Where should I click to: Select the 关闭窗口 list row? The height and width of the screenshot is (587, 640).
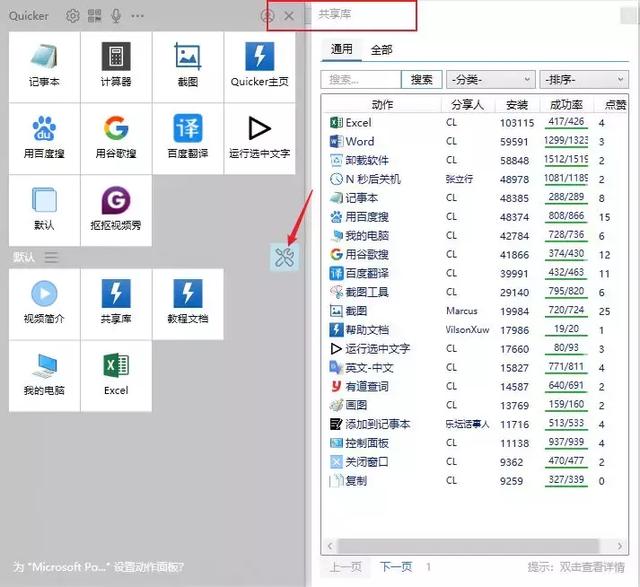[x=475, y=462]
